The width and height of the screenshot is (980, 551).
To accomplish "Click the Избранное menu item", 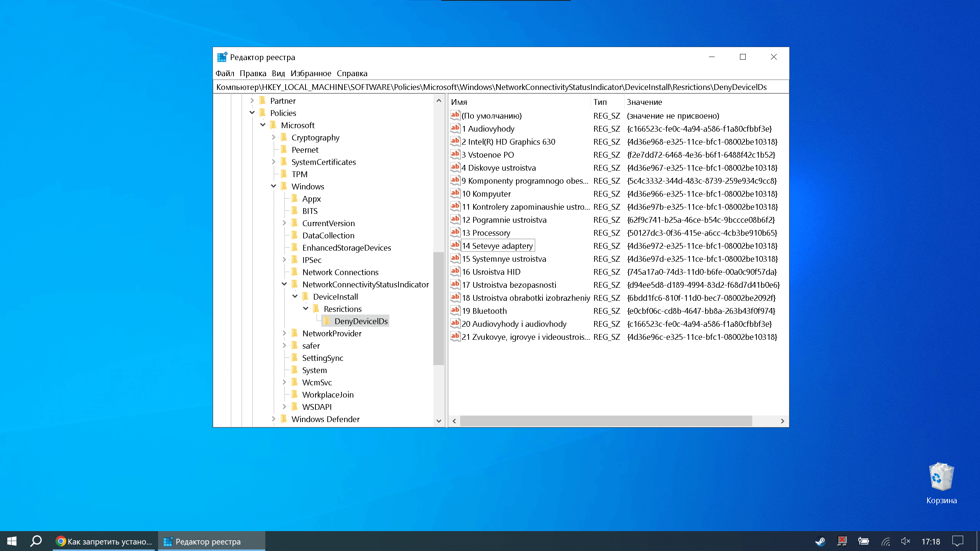I will coord(311,73).
